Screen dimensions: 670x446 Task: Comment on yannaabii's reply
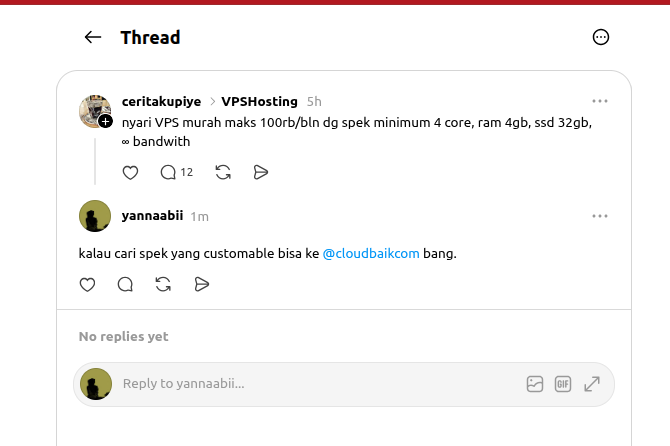click(x=125, y=285)
